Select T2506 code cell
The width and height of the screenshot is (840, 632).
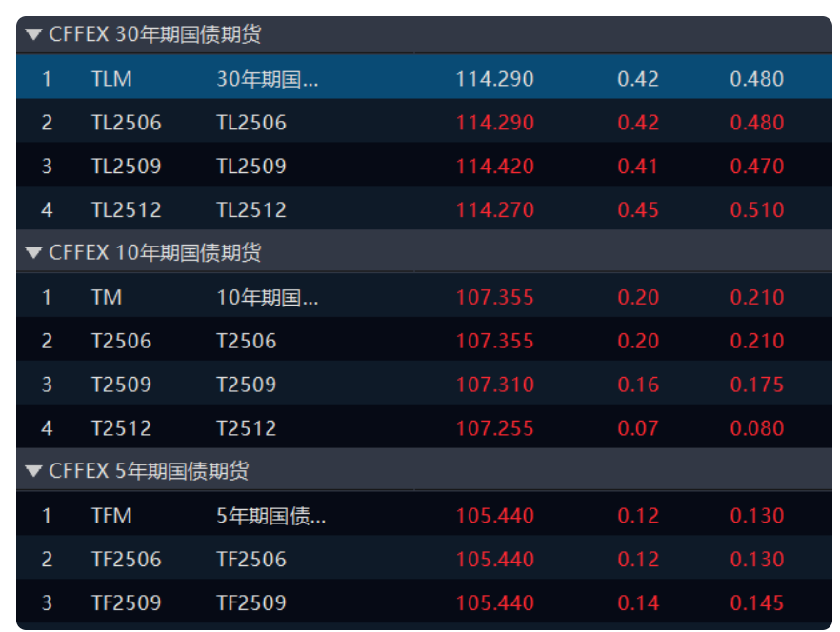122,341
